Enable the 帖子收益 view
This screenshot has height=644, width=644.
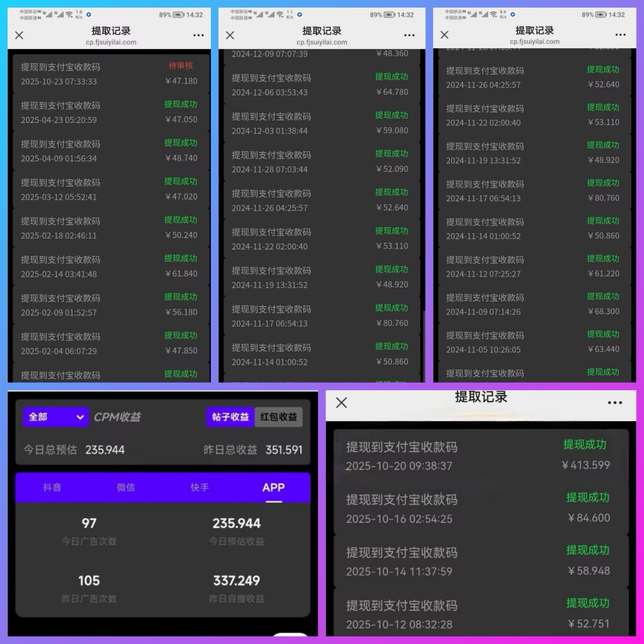(x=230, y=417)
